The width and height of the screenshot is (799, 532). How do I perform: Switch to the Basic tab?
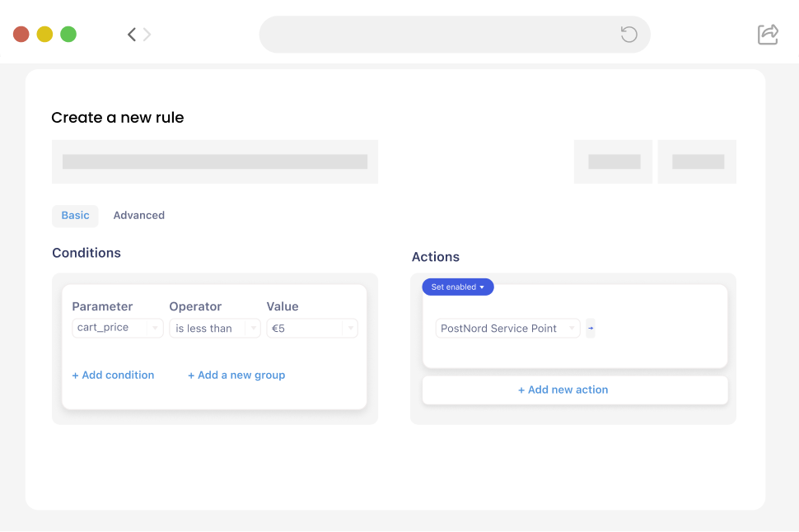click(75, 216)
